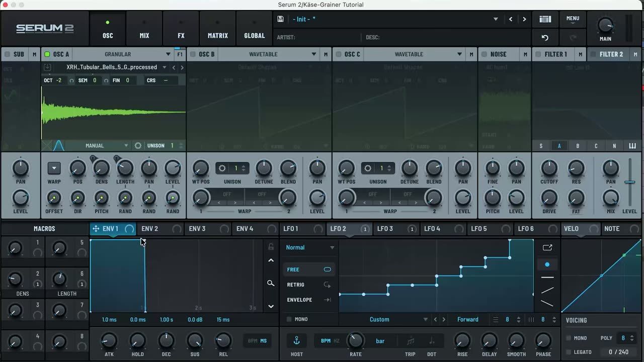The height and width of the screenshot is (362, 644).
Task: Select RETRIG LFO trigger mode
Action: pyautogui.click(x=309, y=285)
